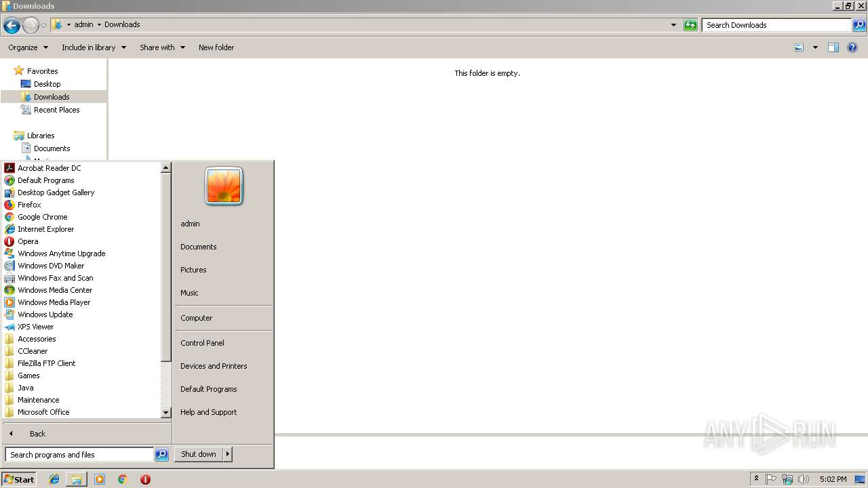This screenshot has width=868, height=488.
Task: Open the Include in library menu
Action: click(94, 47)
